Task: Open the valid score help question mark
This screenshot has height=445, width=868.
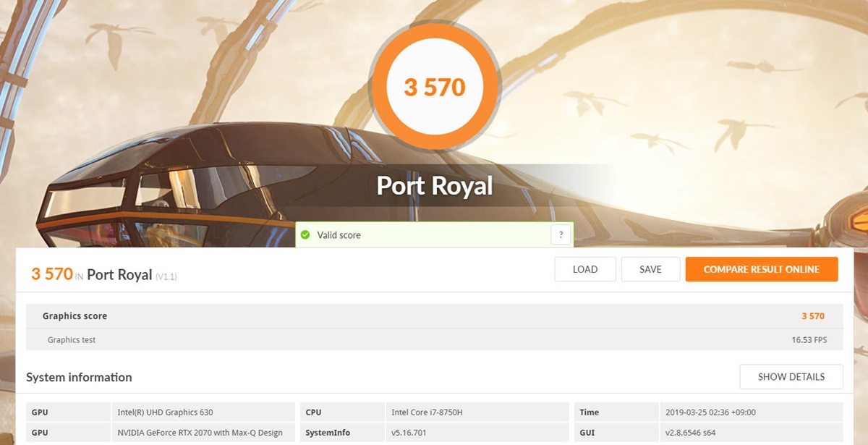Action: coord(561,234)
